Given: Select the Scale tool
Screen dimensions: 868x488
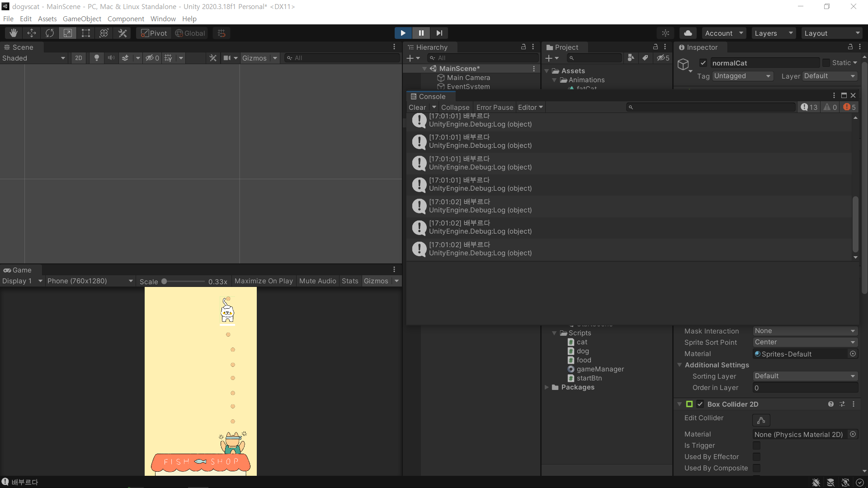Looking at the screenshot, I should (67, 33).
